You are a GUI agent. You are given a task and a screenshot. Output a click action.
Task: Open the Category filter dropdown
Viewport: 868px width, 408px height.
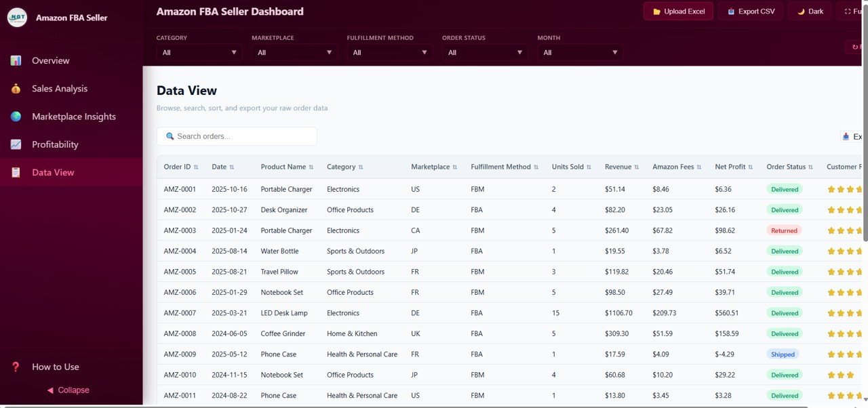coord(199,52)
